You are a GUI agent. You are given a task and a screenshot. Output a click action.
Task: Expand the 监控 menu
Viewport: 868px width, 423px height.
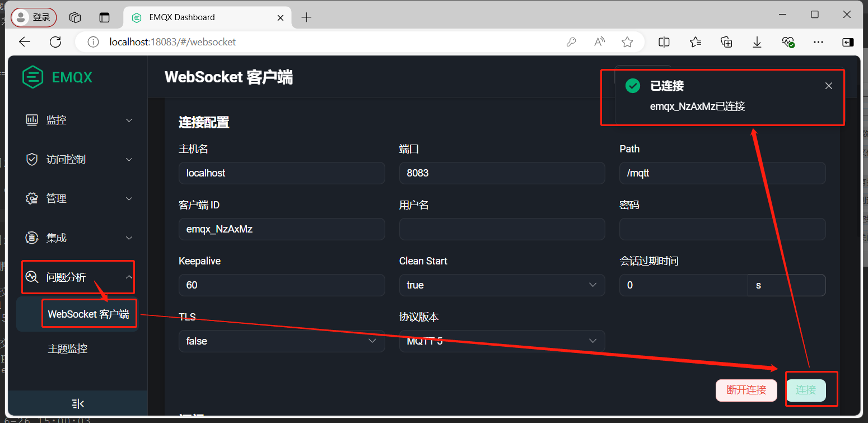coord(77,120)
